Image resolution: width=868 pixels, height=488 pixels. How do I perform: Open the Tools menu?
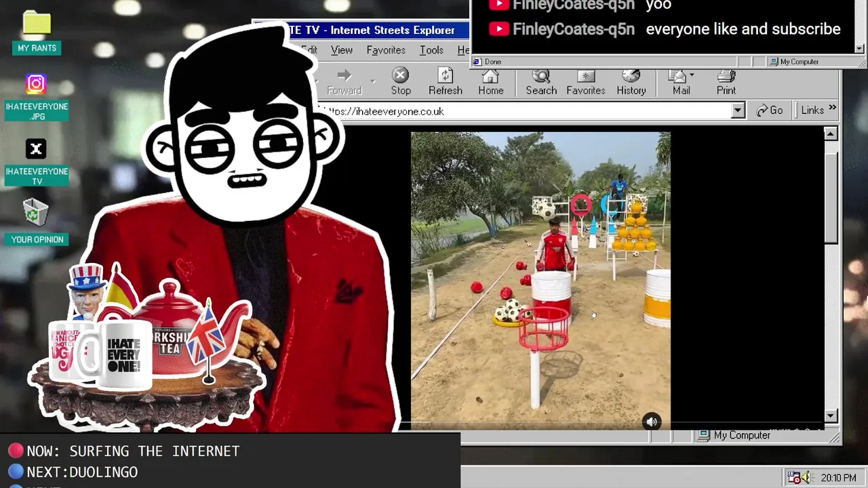(x=431, y=50)
